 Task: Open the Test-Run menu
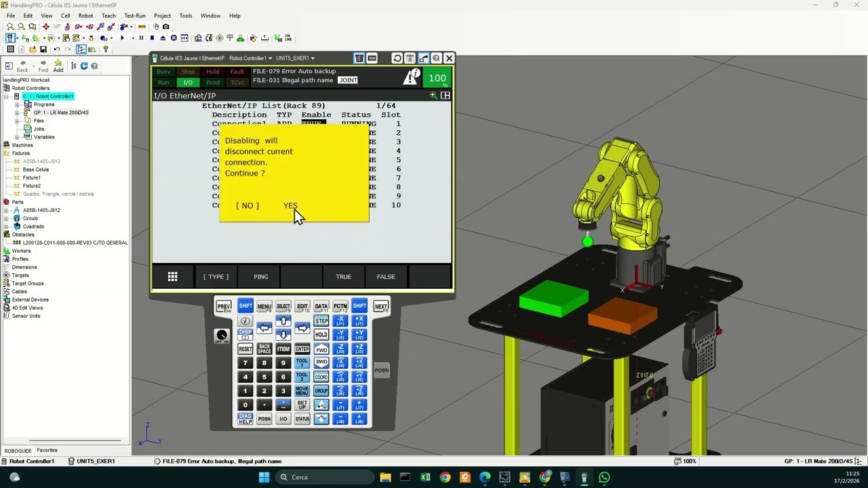tap(135, 16)
